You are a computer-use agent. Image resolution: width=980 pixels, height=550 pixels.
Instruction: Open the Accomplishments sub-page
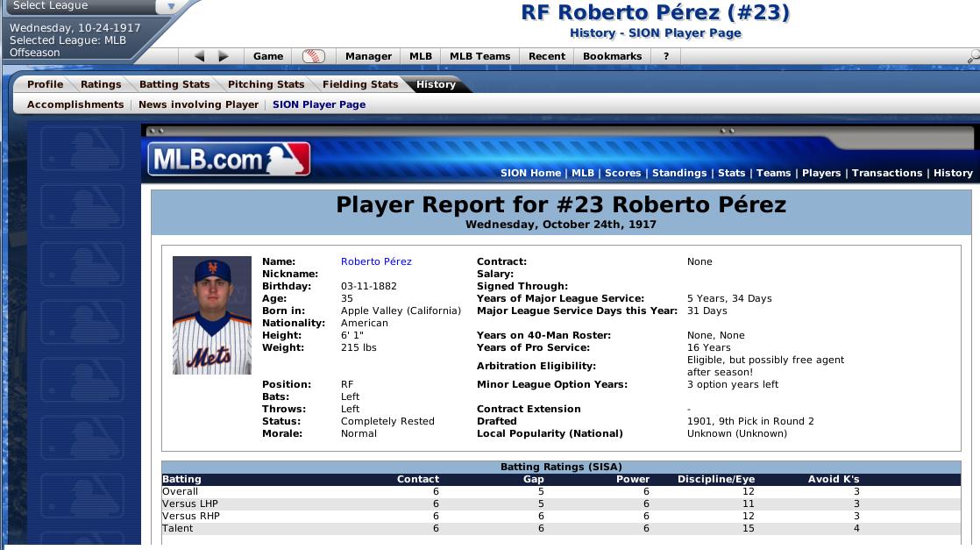(75, 104)
